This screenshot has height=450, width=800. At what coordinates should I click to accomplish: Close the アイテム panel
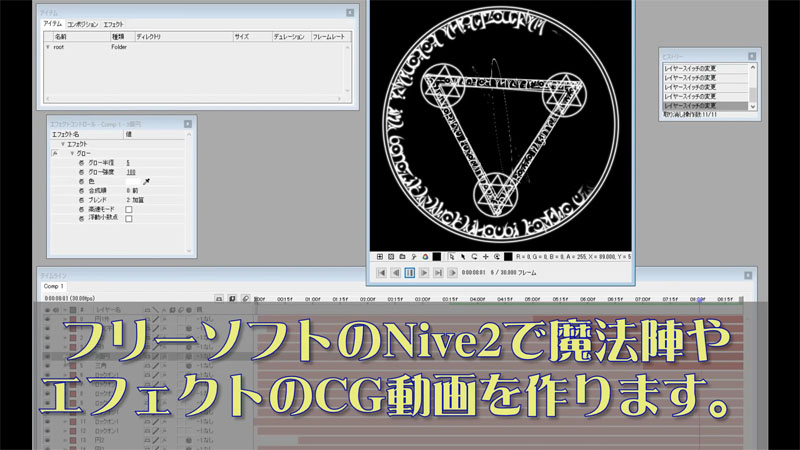tap(350, 12)
